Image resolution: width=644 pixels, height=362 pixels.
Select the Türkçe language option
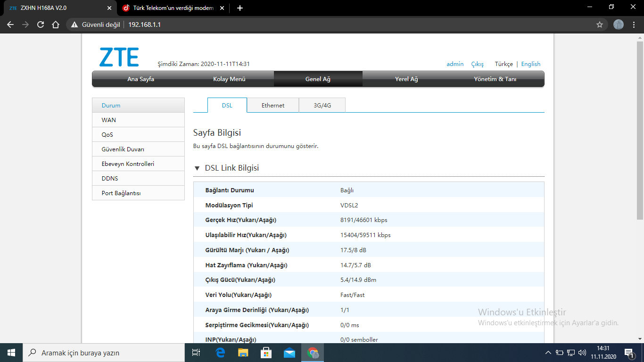pos(504,64)
